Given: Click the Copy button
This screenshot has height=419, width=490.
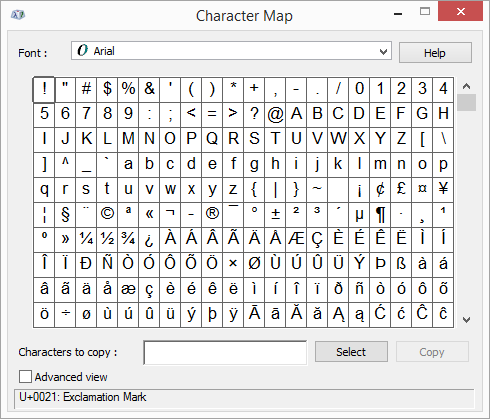Looking at the screenshot, I should 432,352.
